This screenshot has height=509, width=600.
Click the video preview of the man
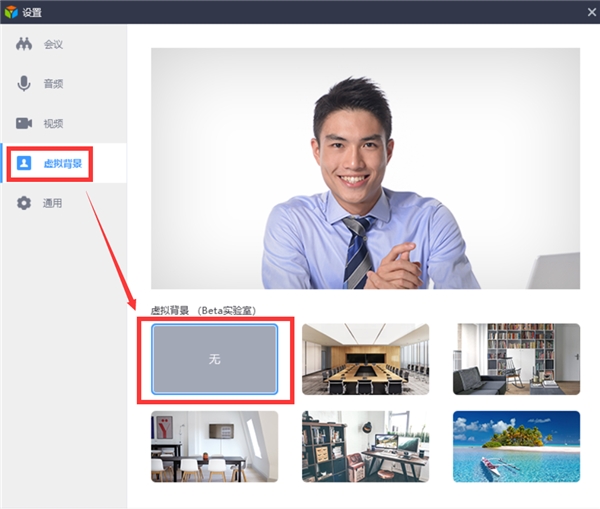click(x=365, y=168)
